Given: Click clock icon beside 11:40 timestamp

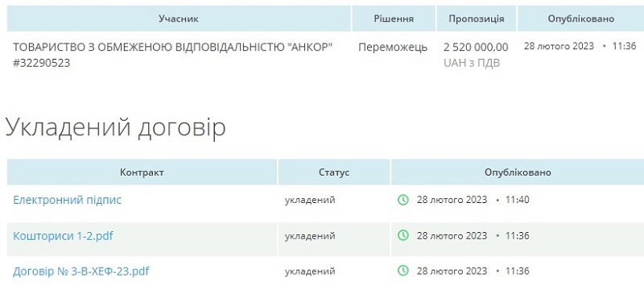Looking at the screenshot, I should pos(403,200).
